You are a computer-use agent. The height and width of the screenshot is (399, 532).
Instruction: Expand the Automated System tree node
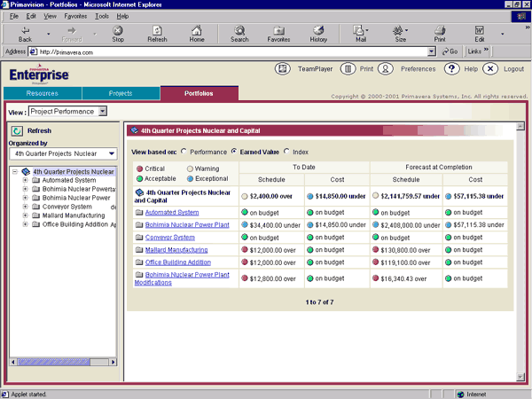pyautogui.click(x=25, y=180)
